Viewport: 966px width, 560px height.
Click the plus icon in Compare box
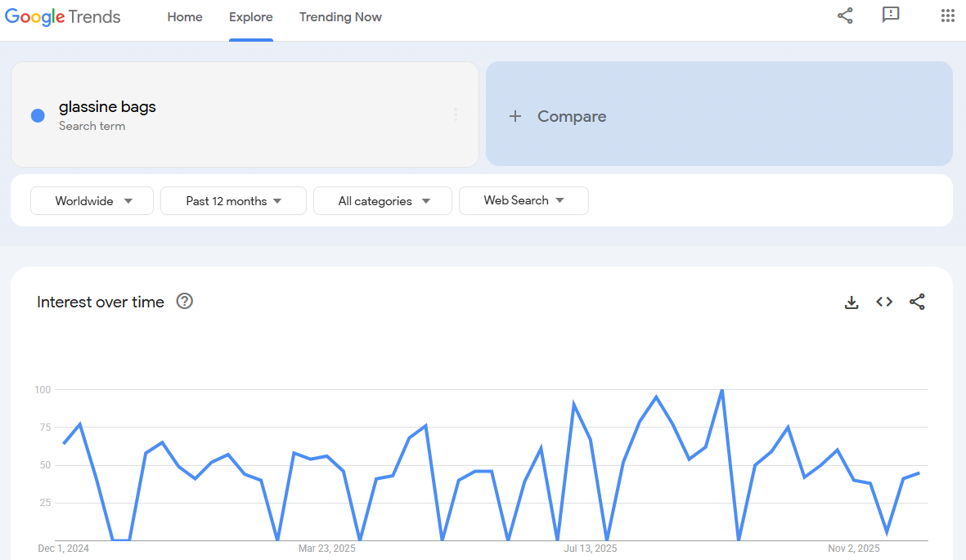coord(515,116)
